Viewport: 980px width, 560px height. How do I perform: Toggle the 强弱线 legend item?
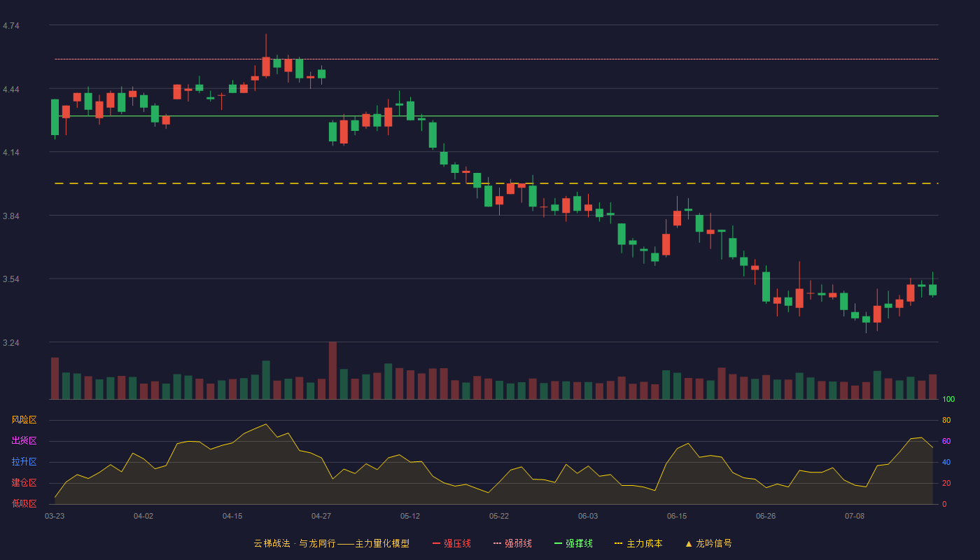pyautogui.click(x=512, y=543)
